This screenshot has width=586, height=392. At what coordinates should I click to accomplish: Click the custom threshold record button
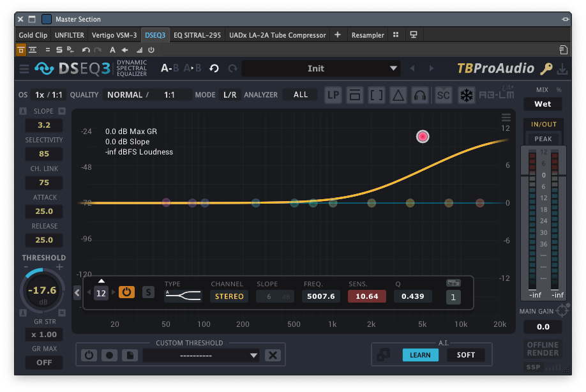[109, 356]
